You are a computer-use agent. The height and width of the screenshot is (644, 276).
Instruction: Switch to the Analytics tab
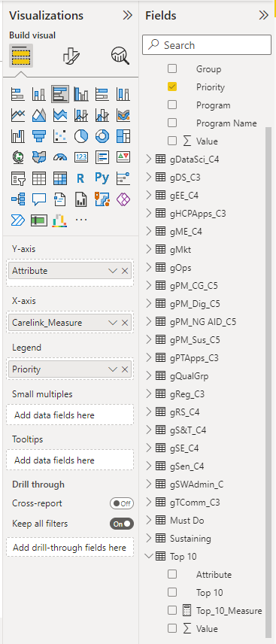[x=120, y=56]
